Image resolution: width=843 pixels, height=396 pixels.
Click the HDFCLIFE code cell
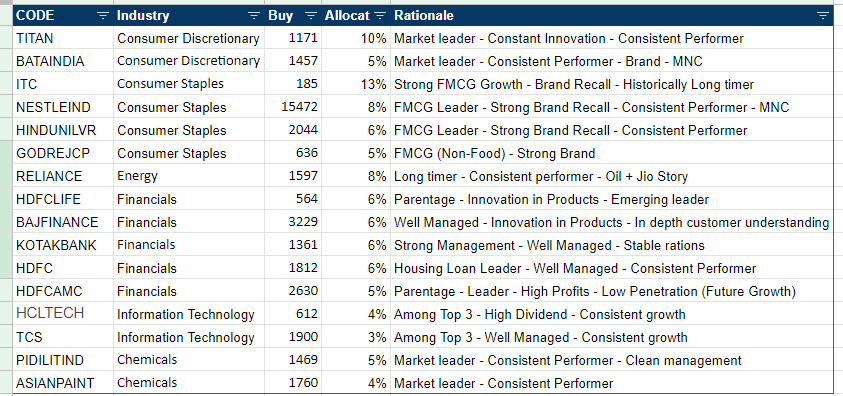(63, 199)
